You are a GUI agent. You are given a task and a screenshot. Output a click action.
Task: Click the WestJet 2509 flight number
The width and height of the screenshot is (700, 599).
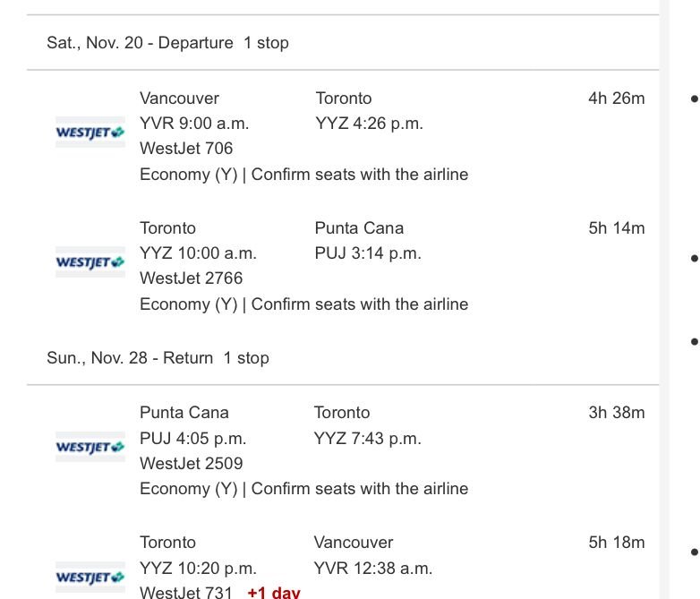(191, 464)
